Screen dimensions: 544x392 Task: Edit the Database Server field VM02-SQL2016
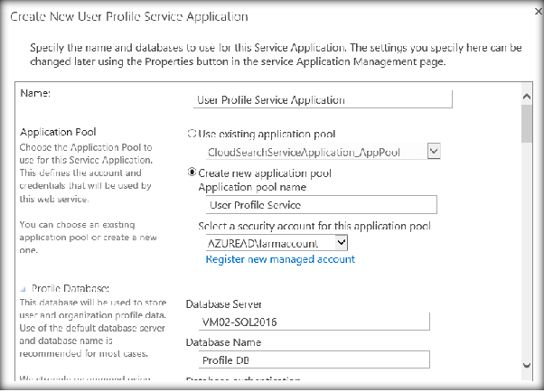307,322
